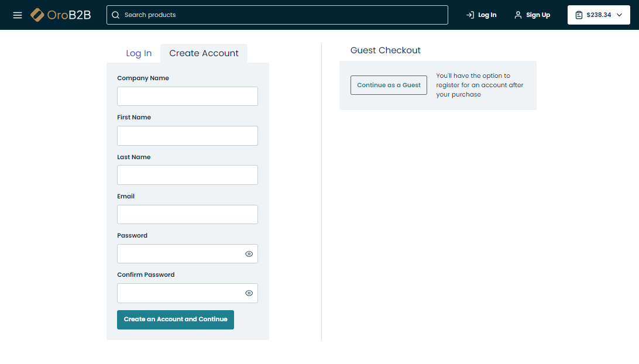Click the Log In arrow icon
The width and height of the screenshot is (639, 364).
click(470, 15)
